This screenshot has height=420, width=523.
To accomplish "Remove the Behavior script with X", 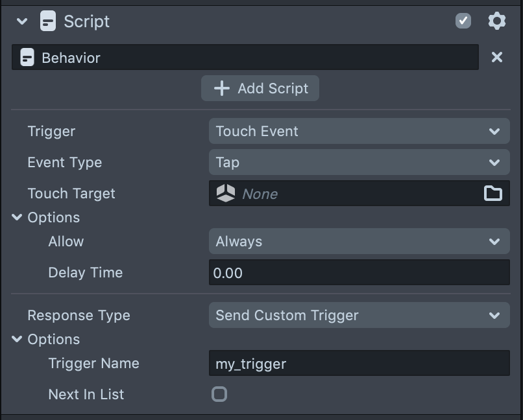I will point(496,58).
